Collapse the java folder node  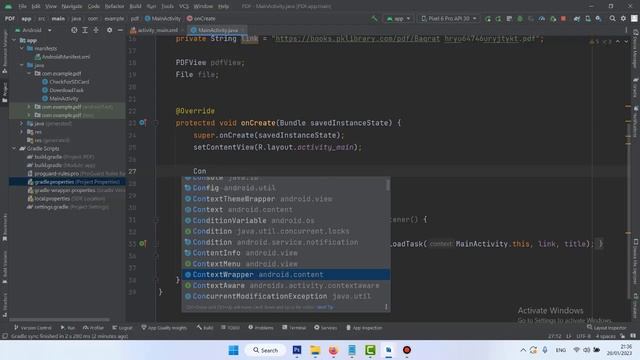(x=22, y=65)
